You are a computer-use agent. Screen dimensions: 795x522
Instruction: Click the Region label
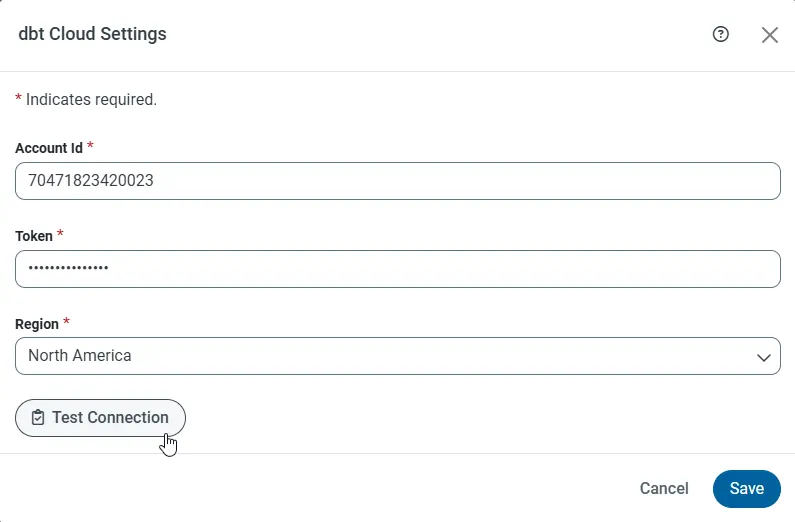(37, 324)
